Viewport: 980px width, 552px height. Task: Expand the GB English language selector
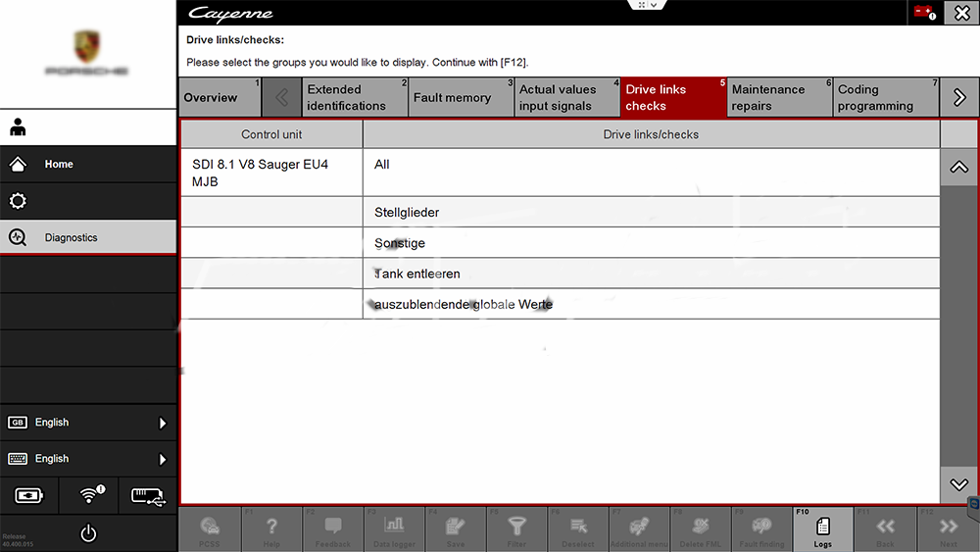pyautogui.click(x=88, y=423)
